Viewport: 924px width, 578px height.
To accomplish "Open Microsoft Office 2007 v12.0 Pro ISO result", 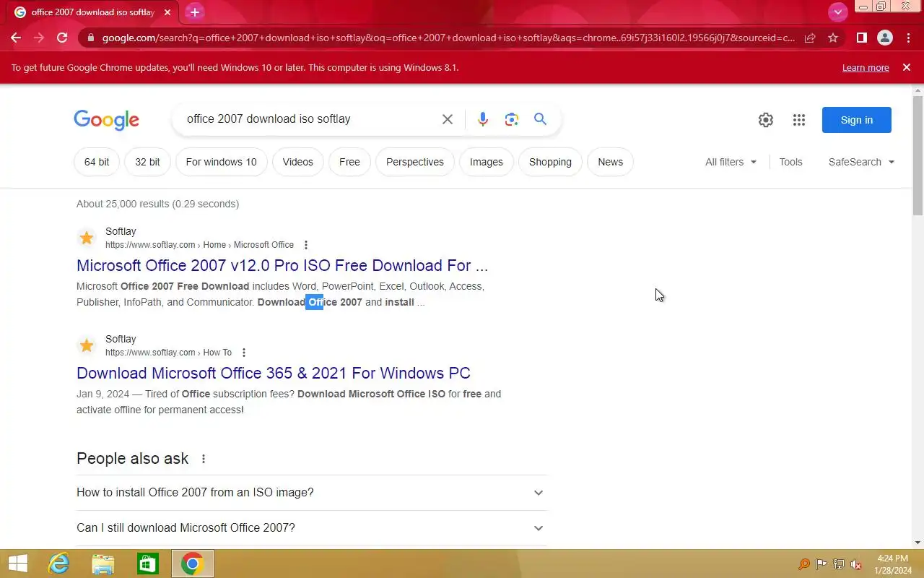I will click(x=282, y=265).
